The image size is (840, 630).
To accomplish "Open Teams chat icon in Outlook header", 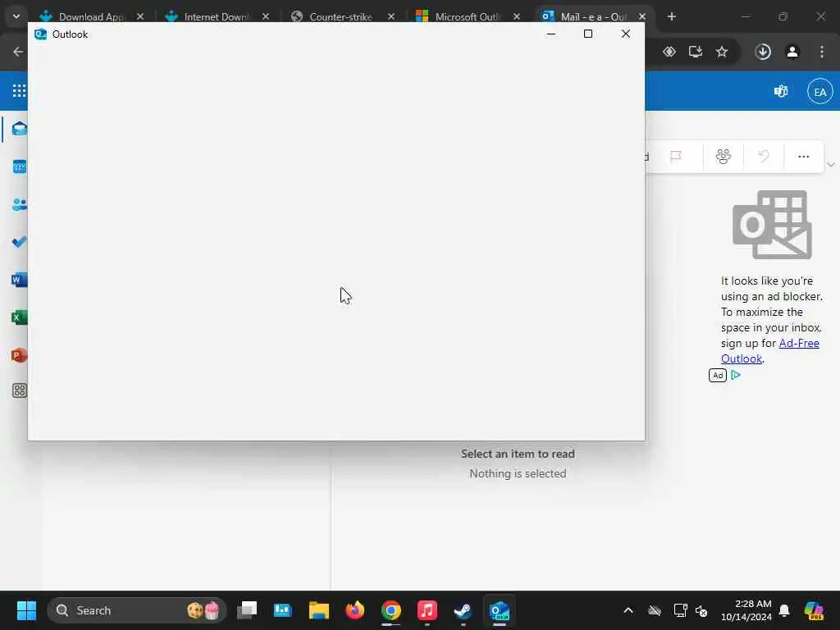I will (x=781, y=92).
